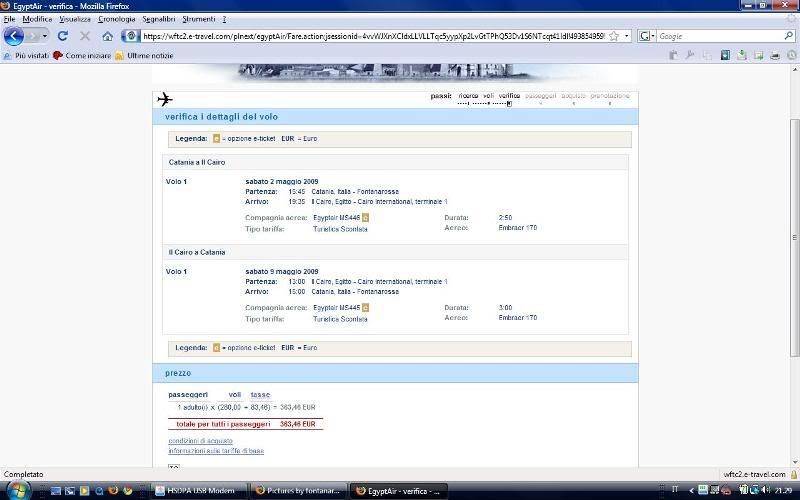Viewport: 800px width, 500px height.
Task: Open the Windows Start orb
Action: pos(18,490)
